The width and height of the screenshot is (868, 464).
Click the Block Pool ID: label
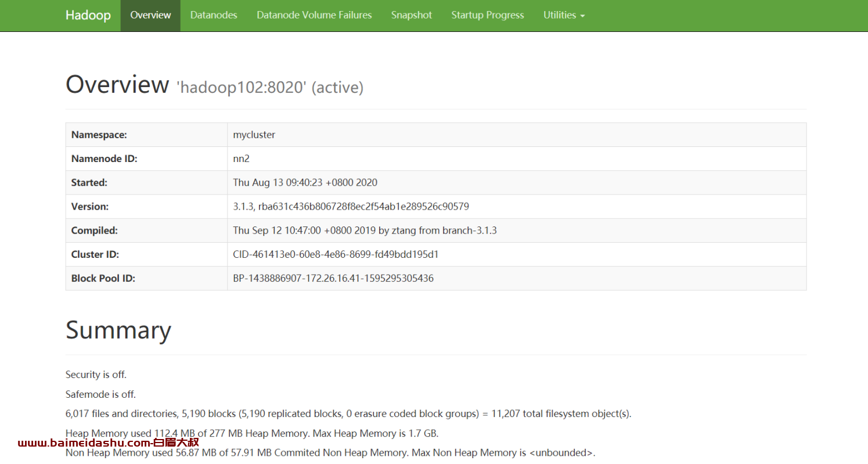(x=103, y=278)
